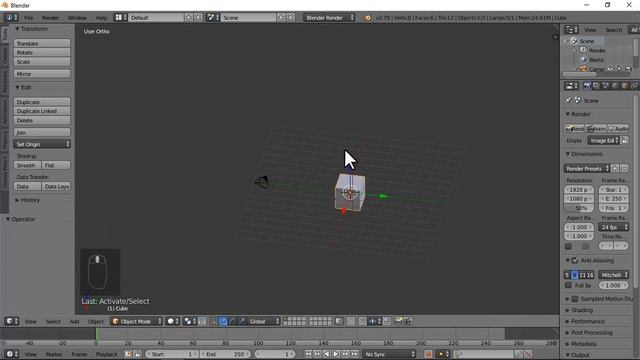Click the End 250 frame field in timeline
640x360 pixels.
(226, 354)
